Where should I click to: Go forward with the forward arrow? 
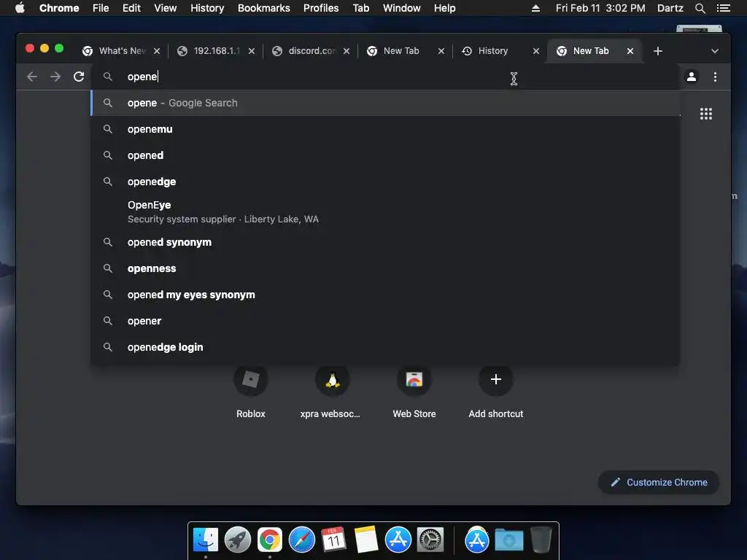[x=55, y=77]
